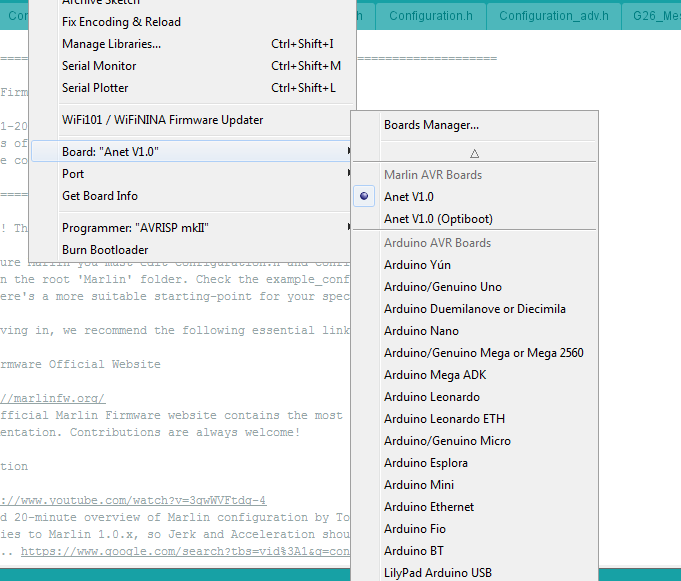Select Arduino Leonardo board

tap(474, 397)
